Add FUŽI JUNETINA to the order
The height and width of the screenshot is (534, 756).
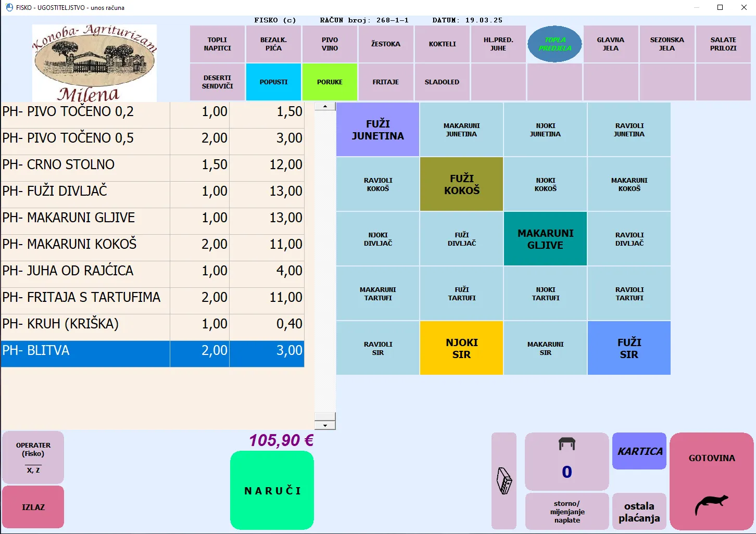377,130
